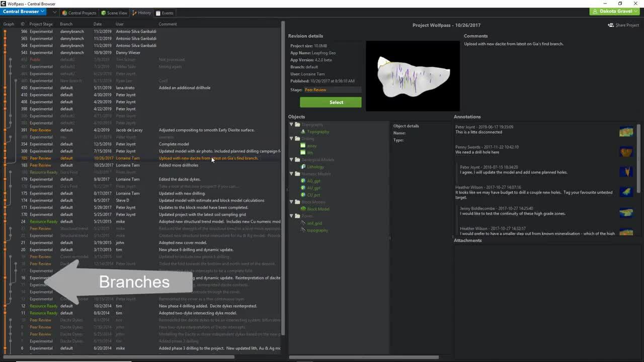Click the Share Project link
The image size is (644, 362).
(x=623, y=25)
